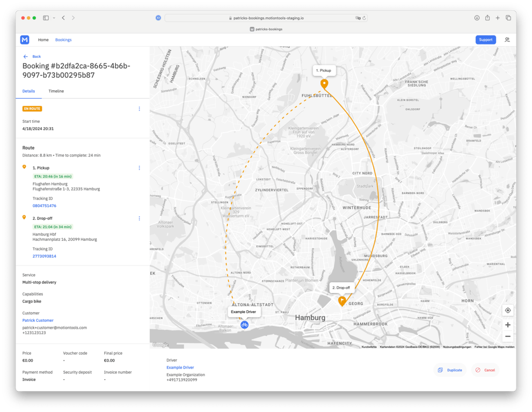Open a new browser tab
This screenshot has height=412, width=532.
point(498,18)
